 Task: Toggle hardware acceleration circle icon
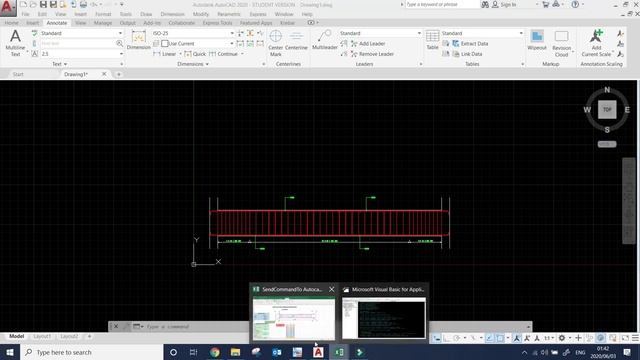point(600,338)
